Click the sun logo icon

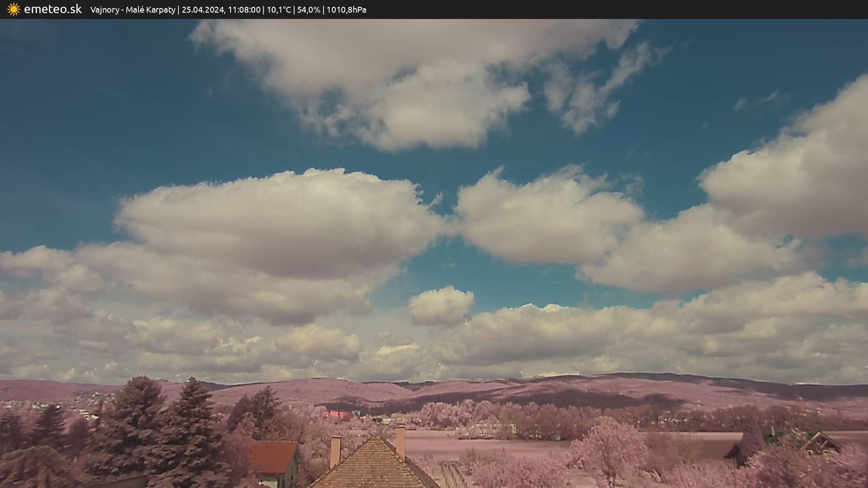14,9
